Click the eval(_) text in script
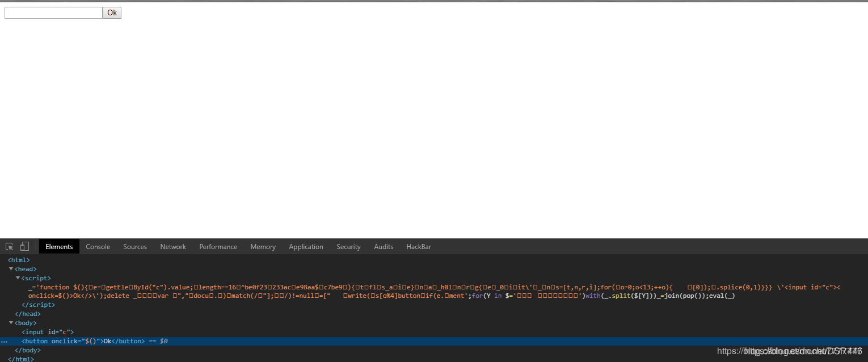The width and height of the screenshot is (868, 362). point(722,296)
